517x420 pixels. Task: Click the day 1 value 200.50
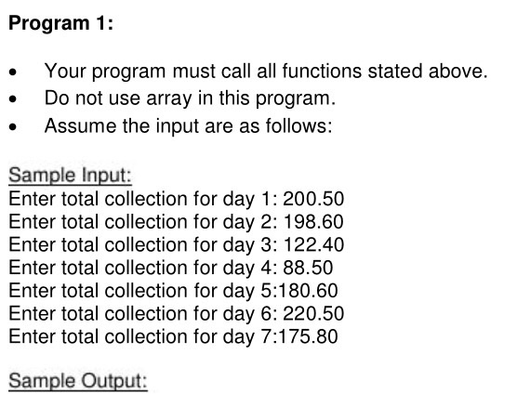[x=313, y=199]
